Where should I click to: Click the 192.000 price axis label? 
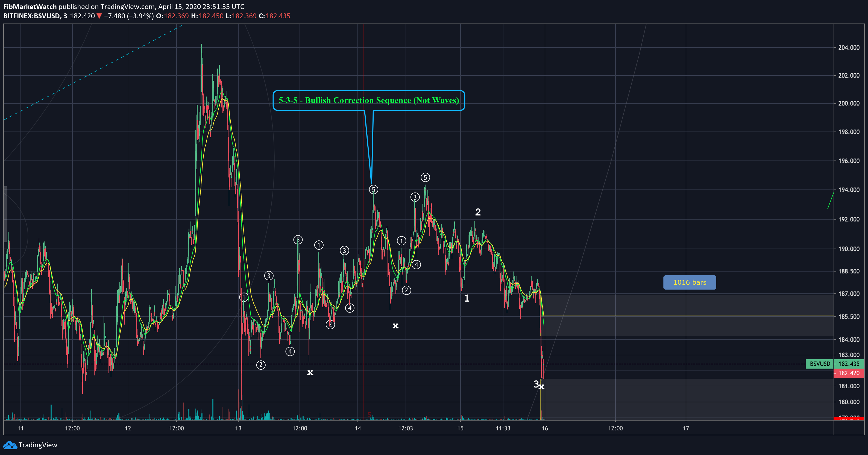pos(848,219)
